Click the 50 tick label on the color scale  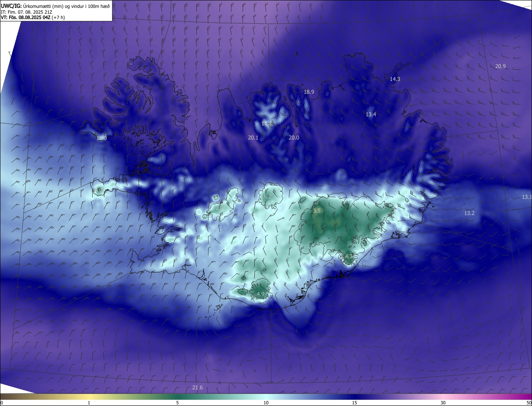529,403
